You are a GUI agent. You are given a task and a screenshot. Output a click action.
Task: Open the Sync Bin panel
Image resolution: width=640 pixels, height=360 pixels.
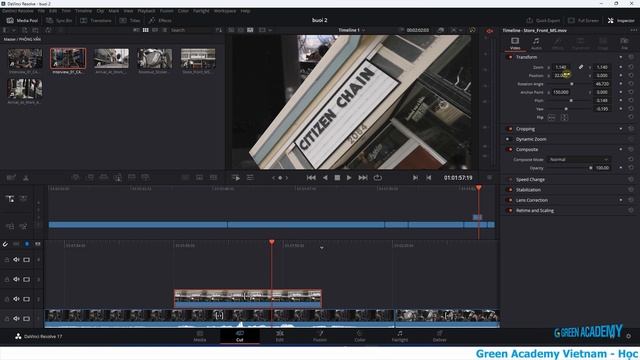coord(60,20)
